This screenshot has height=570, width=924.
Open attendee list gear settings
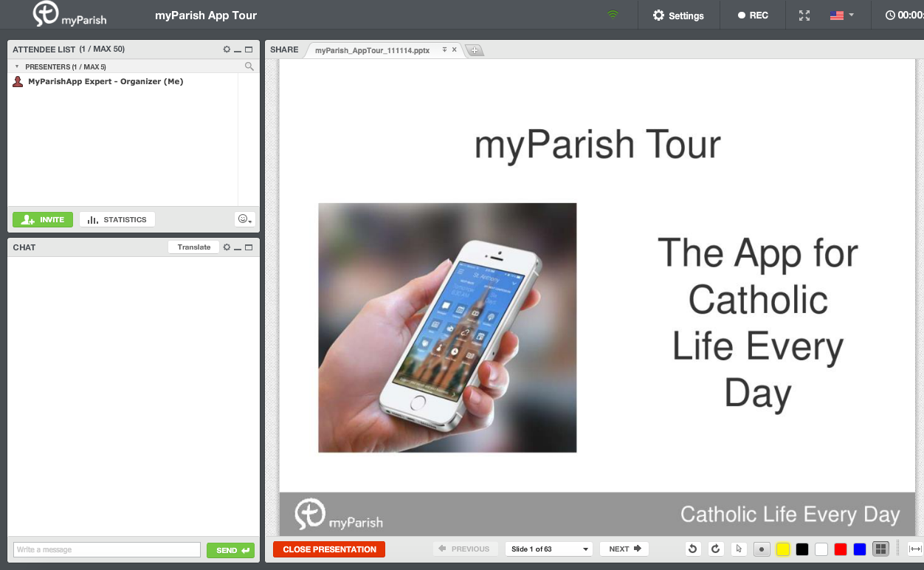227,49
